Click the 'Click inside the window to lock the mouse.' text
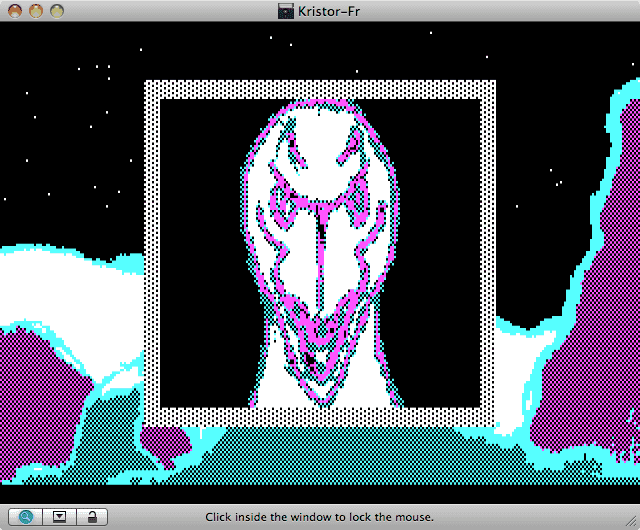 pos(319,517)
